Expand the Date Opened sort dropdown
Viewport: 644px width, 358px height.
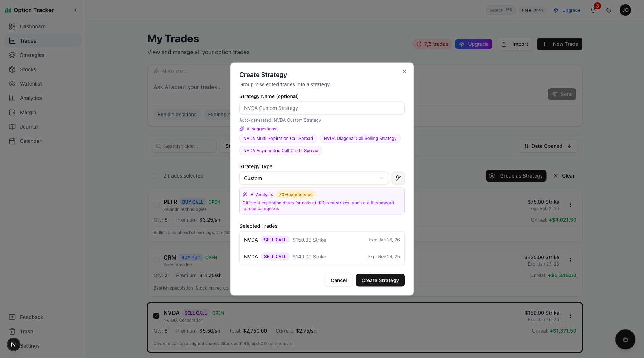pos(548,146)
